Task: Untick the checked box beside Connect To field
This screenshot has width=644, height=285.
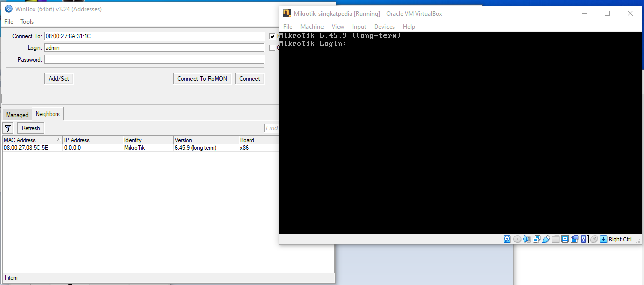Action: (x=272, y=36)
